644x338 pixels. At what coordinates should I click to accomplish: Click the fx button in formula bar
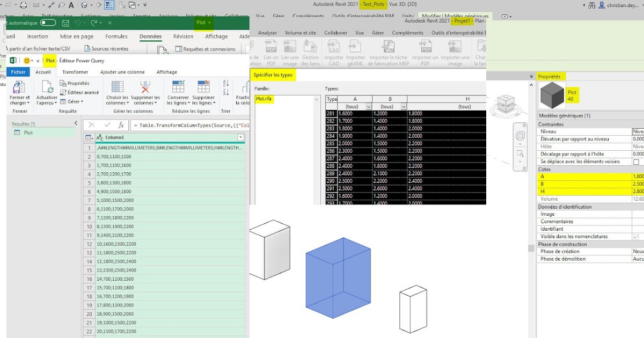[x=121, y=125]
